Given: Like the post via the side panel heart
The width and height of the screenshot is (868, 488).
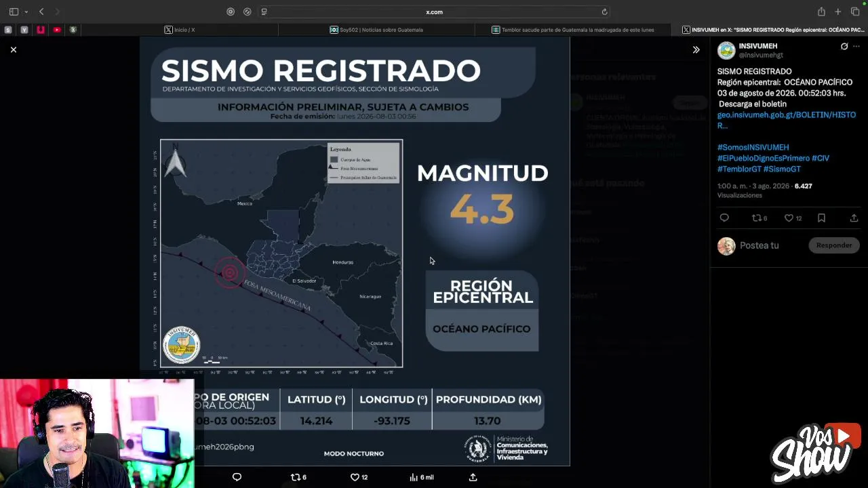Looking at the screenshot, I should [793, 218].
